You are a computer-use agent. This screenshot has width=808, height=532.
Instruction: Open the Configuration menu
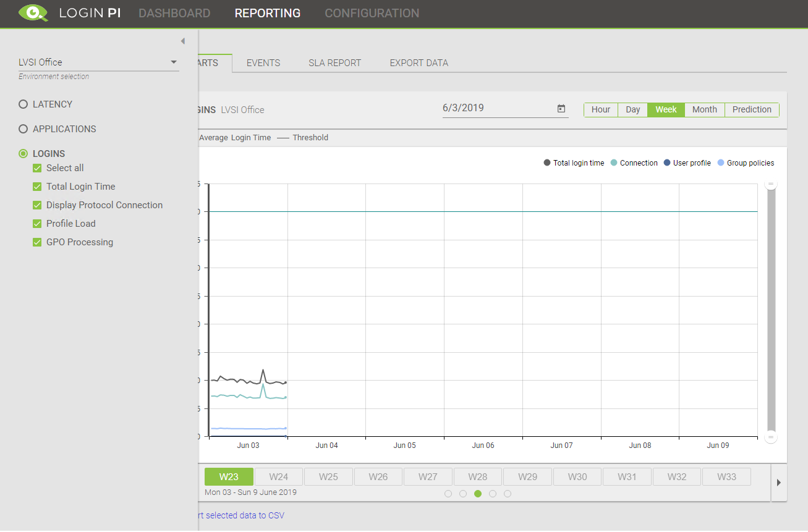coord(372,13)
